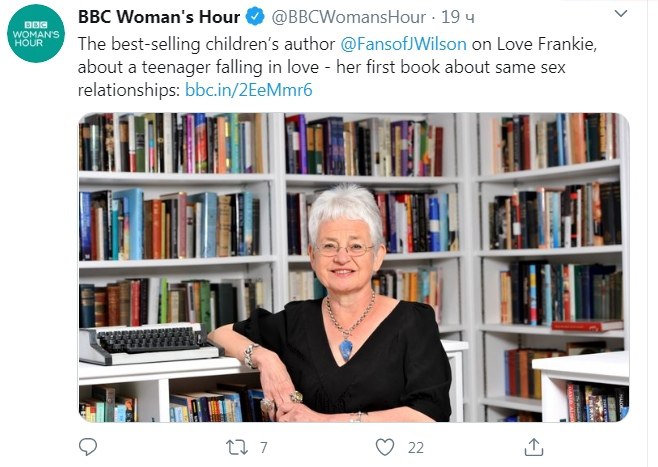Viewport: 658px width, 467px height.
Task: Open the share tweet upload icon
Action: [534, 447]
